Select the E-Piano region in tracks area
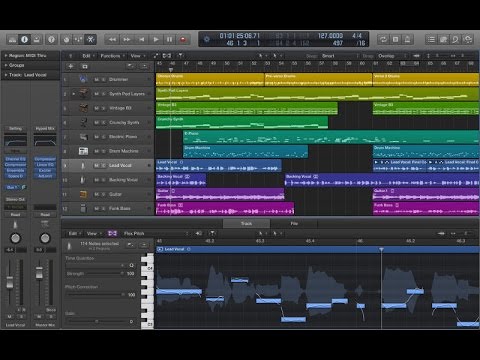This screenshot has height=360, width=480. tap(331, 137)
